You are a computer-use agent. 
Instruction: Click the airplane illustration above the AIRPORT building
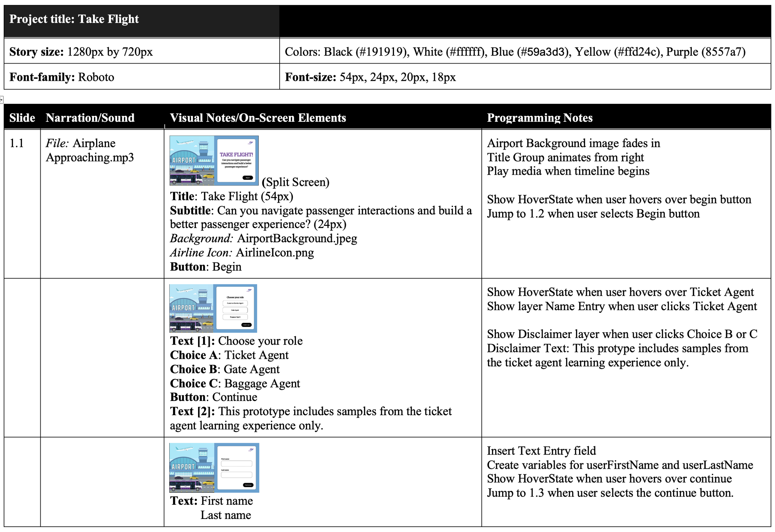click(185, 142)
